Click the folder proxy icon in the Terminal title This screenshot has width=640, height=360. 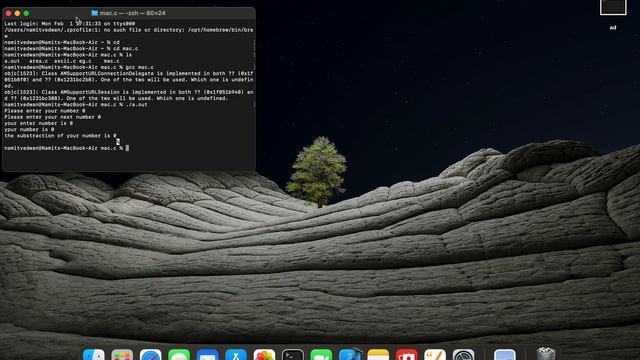(x=95, y=13)
